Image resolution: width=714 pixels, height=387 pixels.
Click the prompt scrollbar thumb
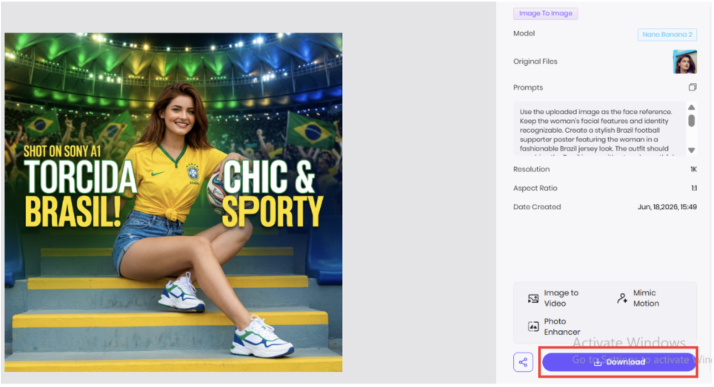click(x=691, y=121)
